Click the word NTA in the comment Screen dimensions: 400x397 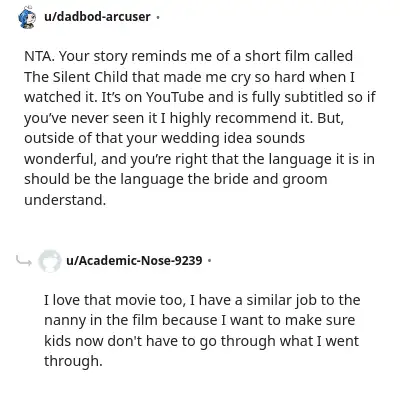point(38,56)
